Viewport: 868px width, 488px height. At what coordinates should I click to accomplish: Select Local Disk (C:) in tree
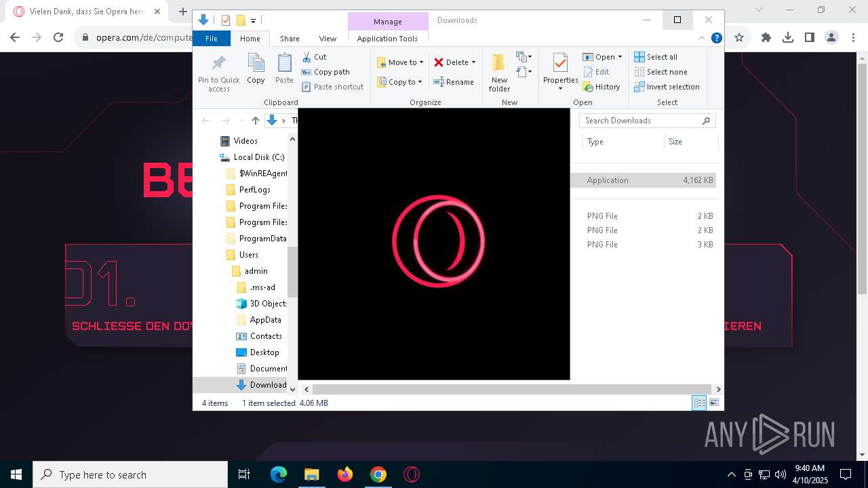point(252,157)
